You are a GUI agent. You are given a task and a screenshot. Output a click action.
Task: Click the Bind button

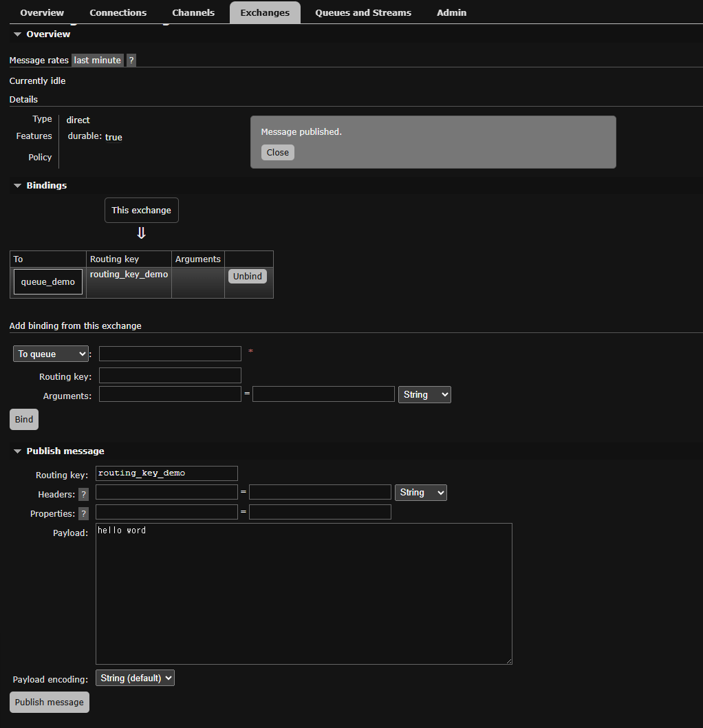24,419
